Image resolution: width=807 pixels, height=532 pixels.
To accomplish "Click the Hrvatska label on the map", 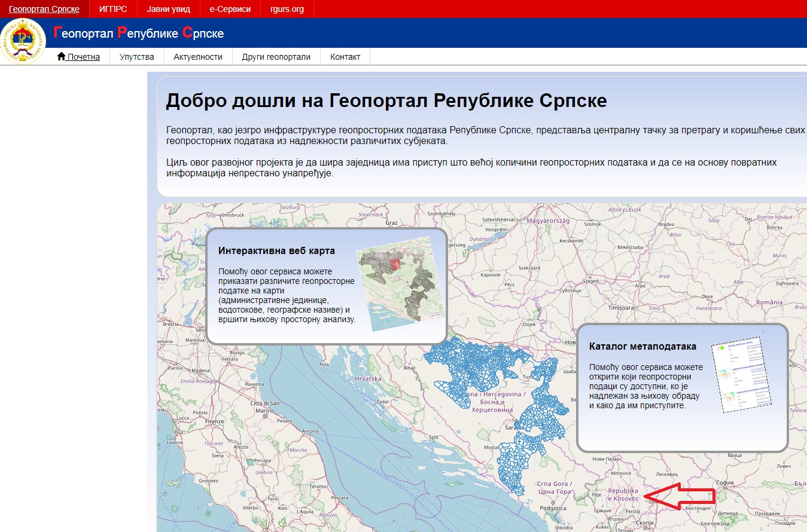I will click(367, 379).
